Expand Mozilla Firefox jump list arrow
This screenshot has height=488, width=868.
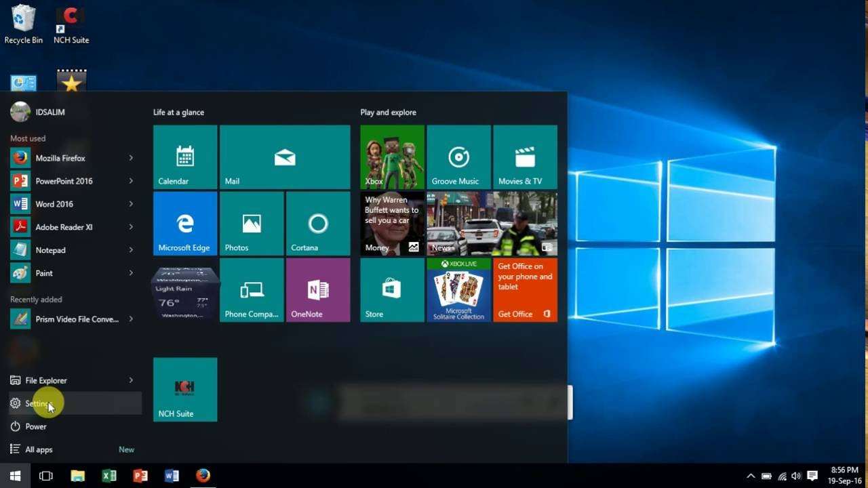pos(131,158)
